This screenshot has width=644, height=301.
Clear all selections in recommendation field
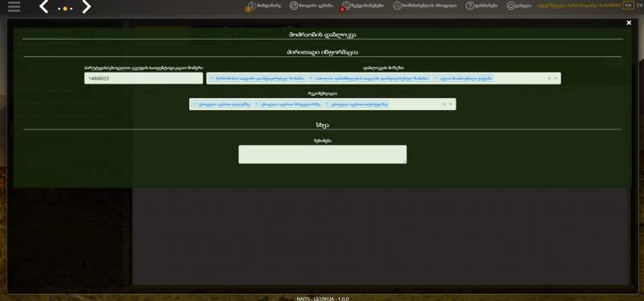click(444, 105)
